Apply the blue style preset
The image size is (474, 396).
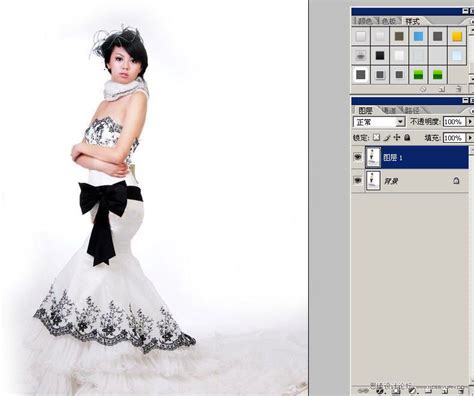418,36
